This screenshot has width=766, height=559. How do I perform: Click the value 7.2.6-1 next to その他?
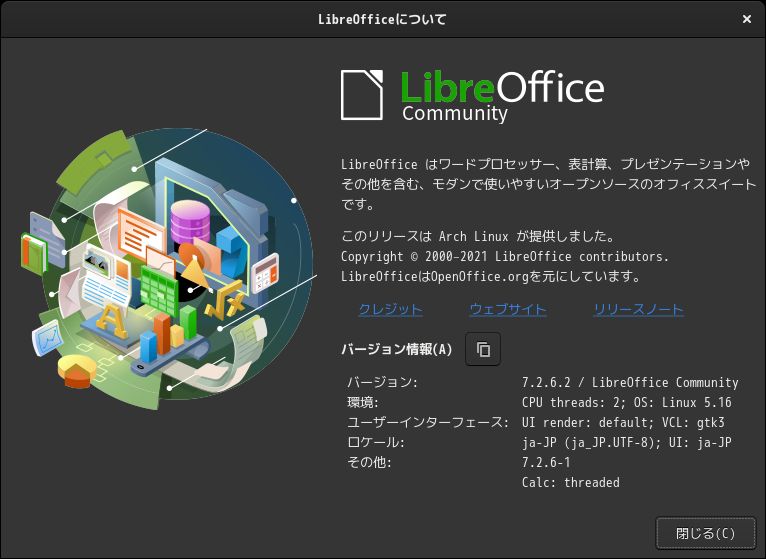pos(546,462)
